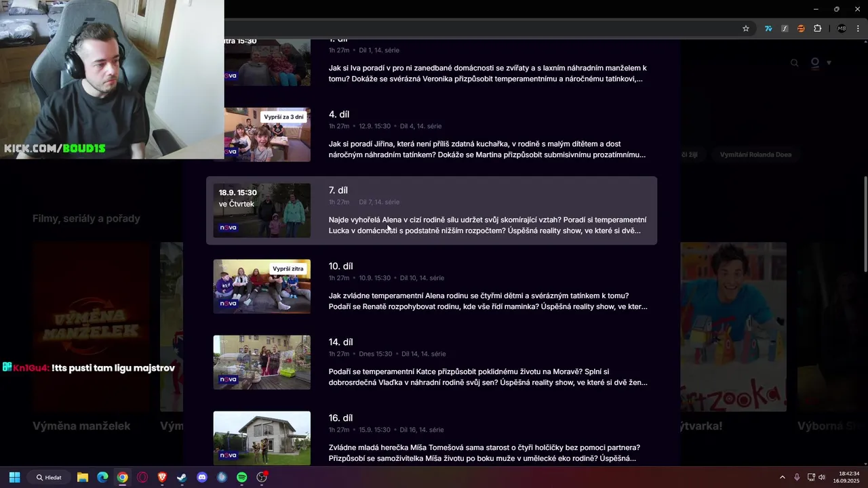
Task: Click the 'Výměna manželek' title under the poster
Action: (x=81, y=426)
